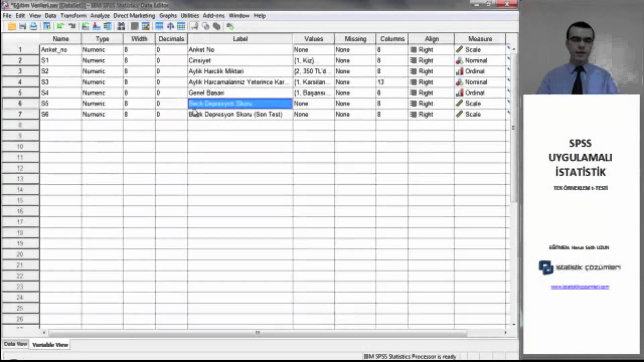The height and width of the screenshot is (362, 644).
Task: Click the Ordinal bar icon in S4 row
Action: point(460,93)
